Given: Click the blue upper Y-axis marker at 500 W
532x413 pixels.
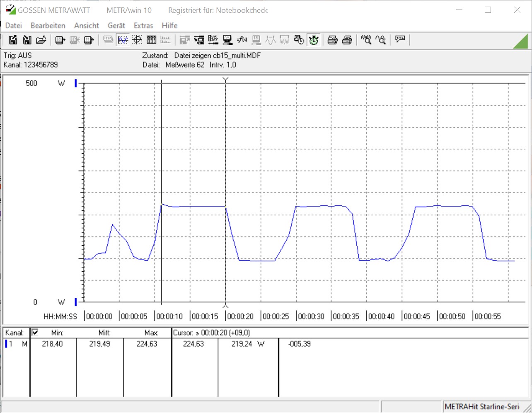Looking at the screenshot, I should pyautogui.click(x=76, y=83).
